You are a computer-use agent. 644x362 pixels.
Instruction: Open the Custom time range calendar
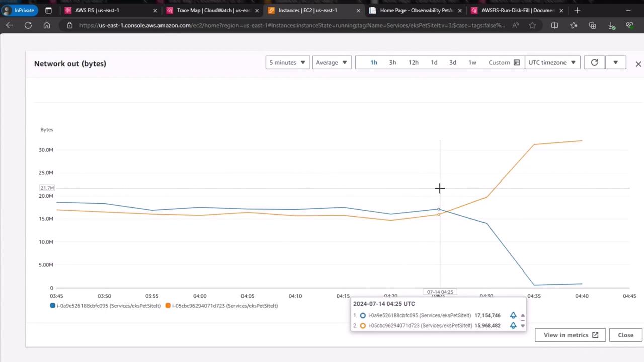[x=504, y=62]
